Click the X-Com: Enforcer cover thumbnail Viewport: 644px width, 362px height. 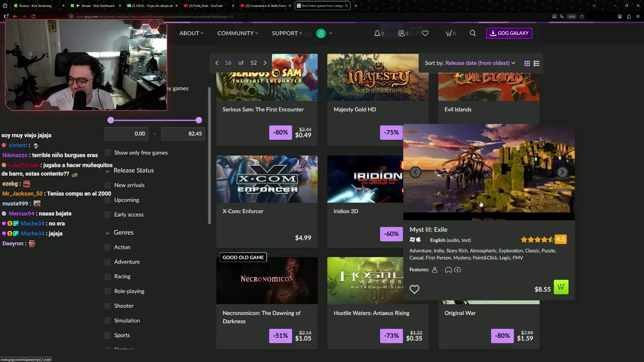[267, 178]
